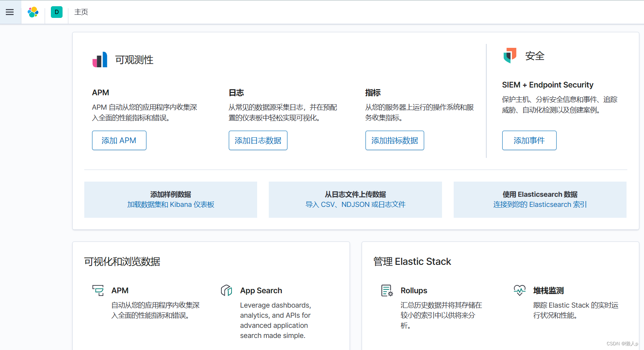Click the 堆栈监测 heartbeat icon
The height and width of the screenshot is (350, 644).
point(520,290)
